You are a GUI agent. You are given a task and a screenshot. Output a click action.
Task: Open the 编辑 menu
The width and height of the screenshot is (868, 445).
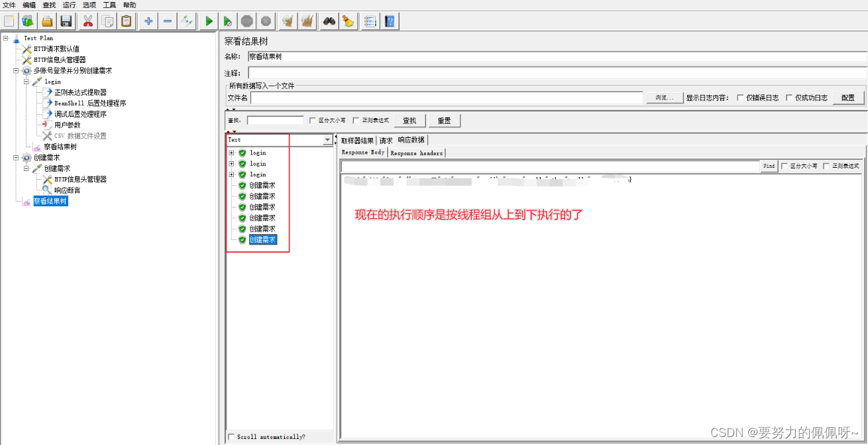29,5
